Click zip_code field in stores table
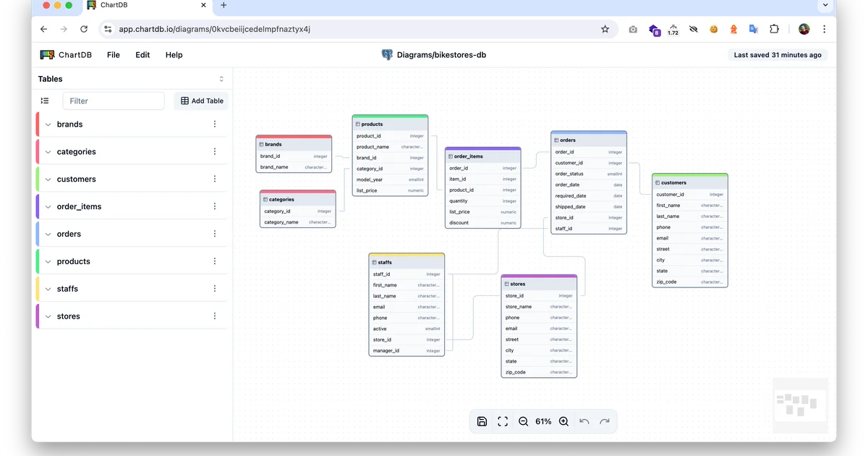This screenshot has height=456, width=868. [x=539, y=372]
